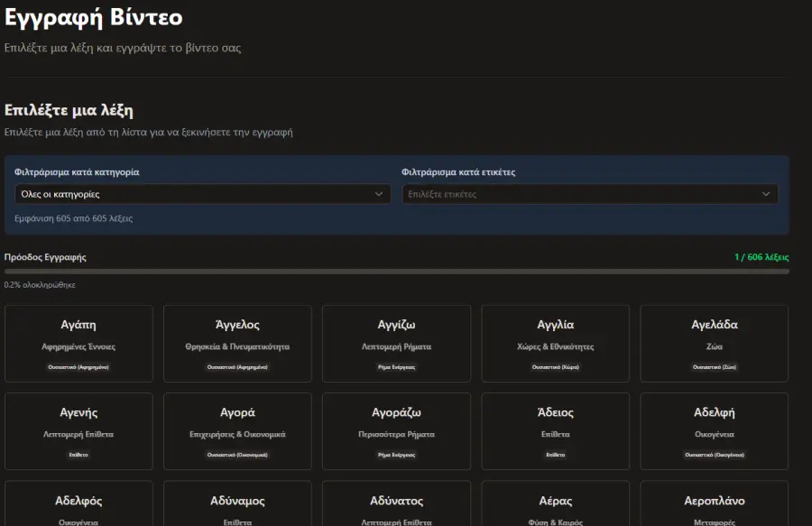The image size is (812, 526).
Task: Choose the word card 'Αγενής'
Action: (x=78, y=431)
